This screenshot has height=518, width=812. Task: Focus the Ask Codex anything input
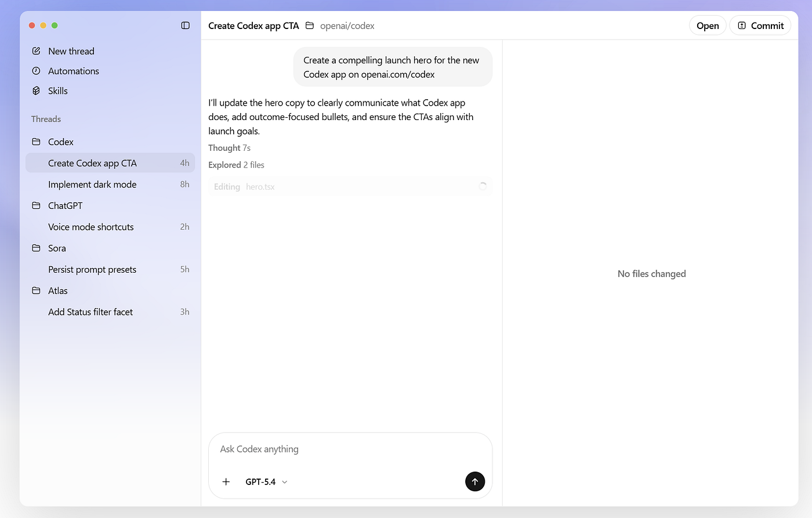coord(350,449)
